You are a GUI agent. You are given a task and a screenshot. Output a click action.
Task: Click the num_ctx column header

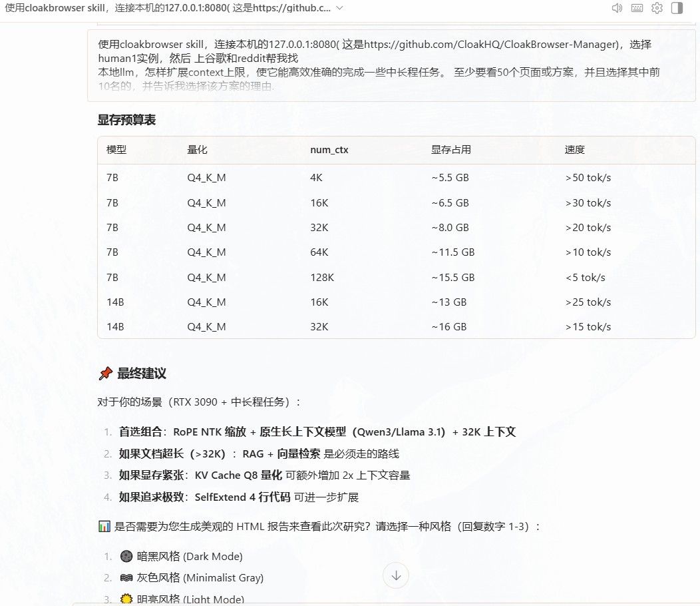329,150
